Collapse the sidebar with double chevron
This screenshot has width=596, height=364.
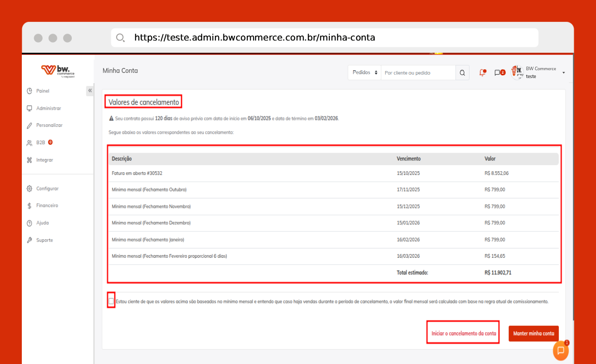(x=90, y=91)
